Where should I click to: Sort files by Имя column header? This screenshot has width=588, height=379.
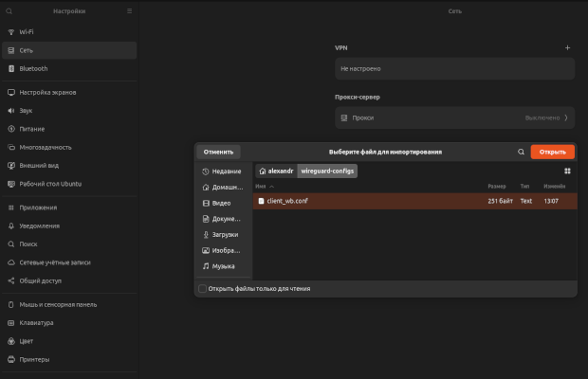260,187
